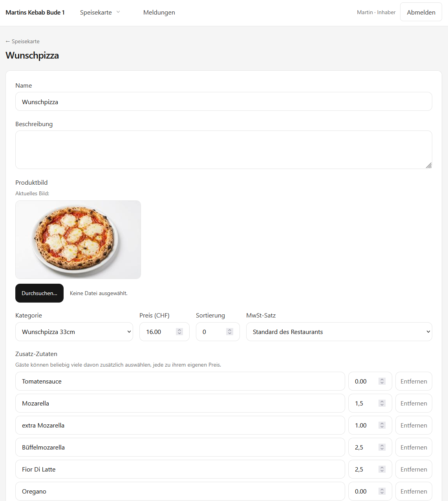This screenshot has width=448, height=501.
Task: Edit the Büffelmozarella ingredient name field
Action: pyautogui.click(x=180, y=447)
